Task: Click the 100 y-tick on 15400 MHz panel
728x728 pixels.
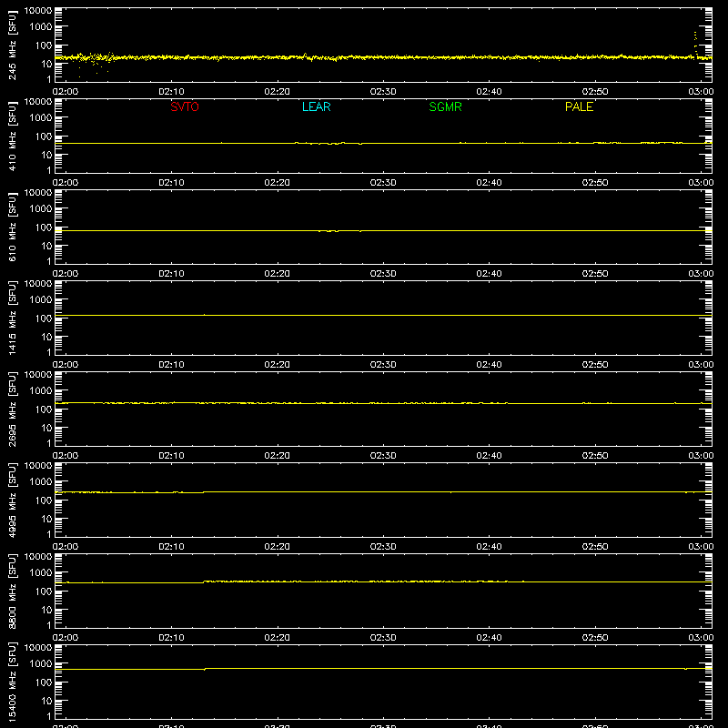Action: [x=44, y=682]
